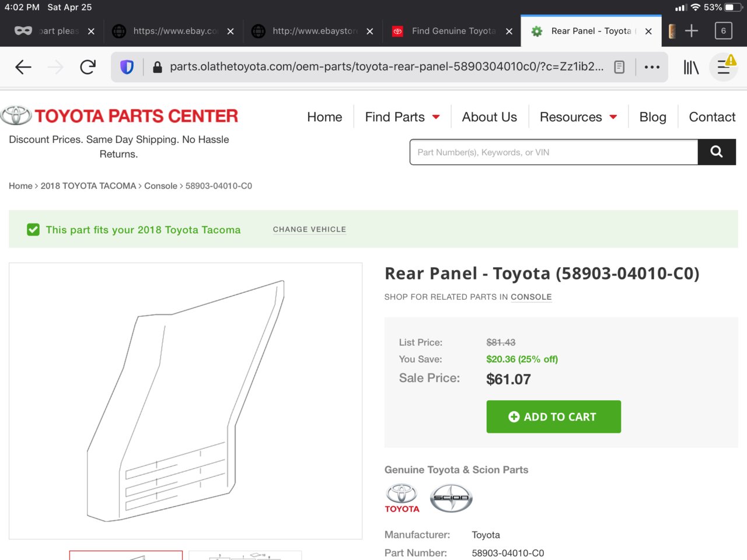Open the Blog page
The height and width of the screenshot is (560, 747).
pyautogui.click(x=652, y=117)
